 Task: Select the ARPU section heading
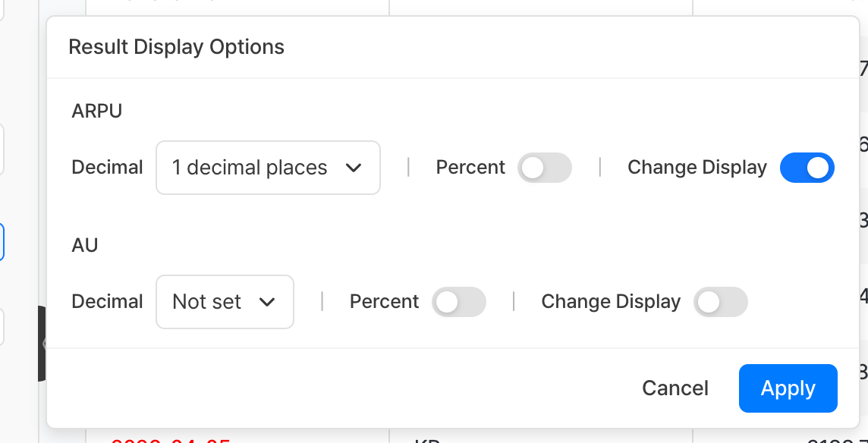click(96, 111)
